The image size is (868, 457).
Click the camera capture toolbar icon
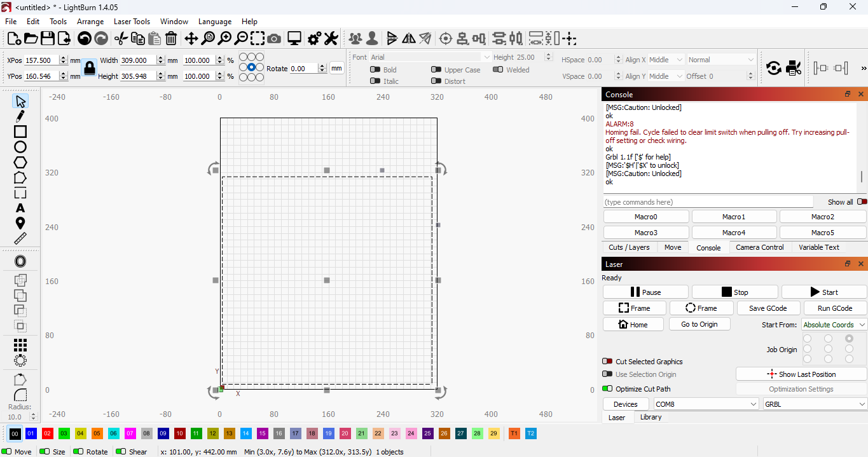274,39
